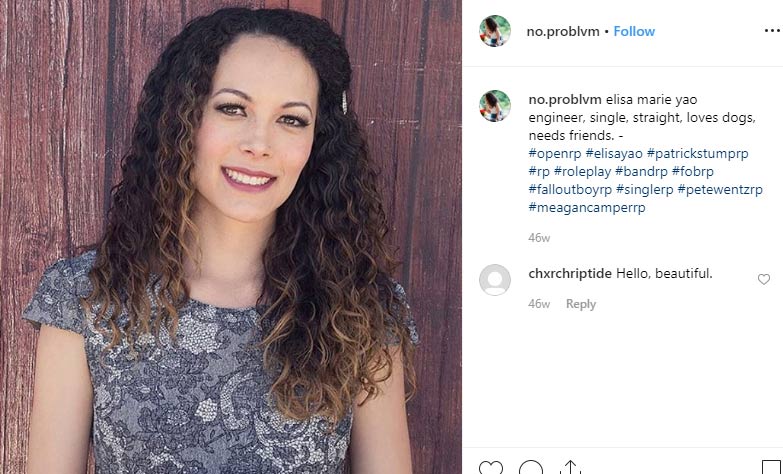
Task: Open the #falloutboyrp hashtag
Action: pos(570,190)
